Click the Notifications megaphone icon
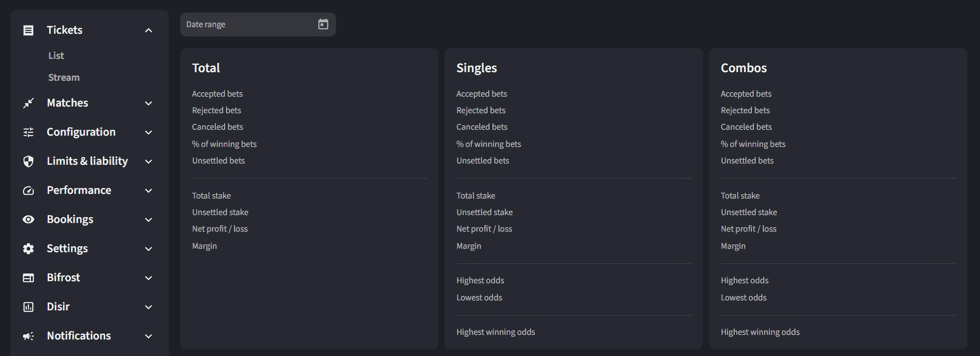The width and height of the screenshot is (980, 356). 28,336
